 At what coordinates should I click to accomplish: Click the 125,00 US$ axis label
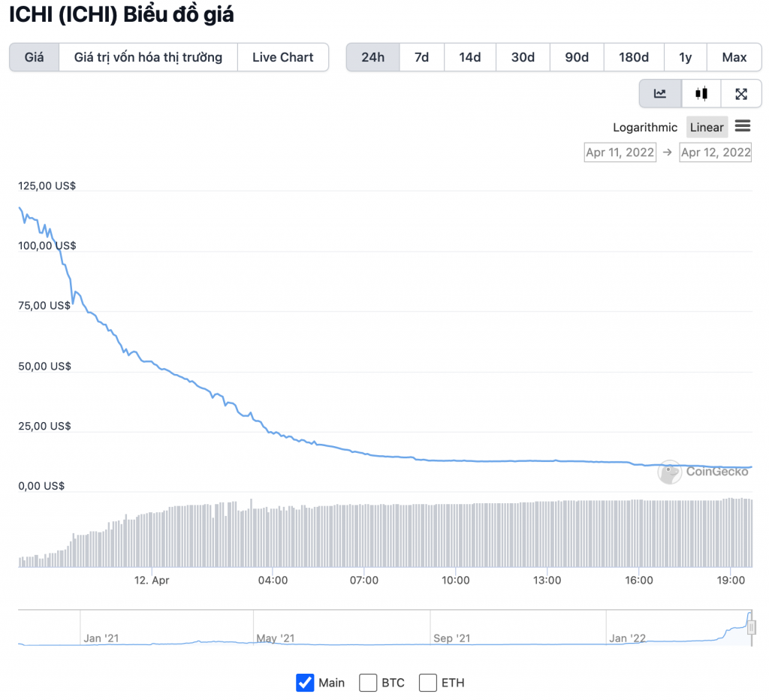[47, 186]
